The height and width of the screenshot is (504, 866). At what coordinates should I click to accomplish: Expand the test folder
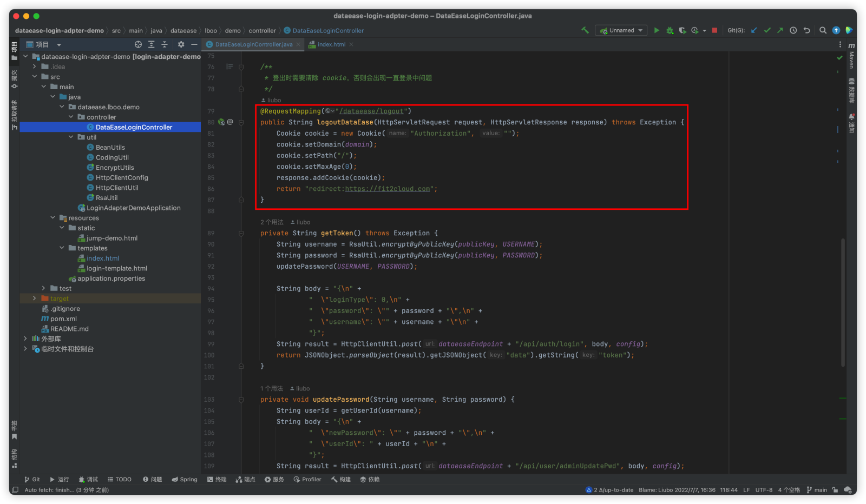pyautogui.click(x=44, y=288)
